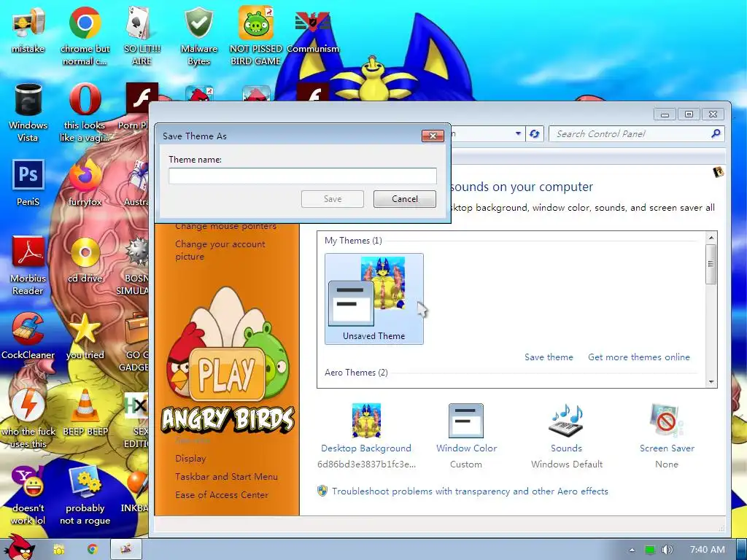This screenshot has width=747, height=560.
Task: Click the Theme name text field
Action: [303, 176]
